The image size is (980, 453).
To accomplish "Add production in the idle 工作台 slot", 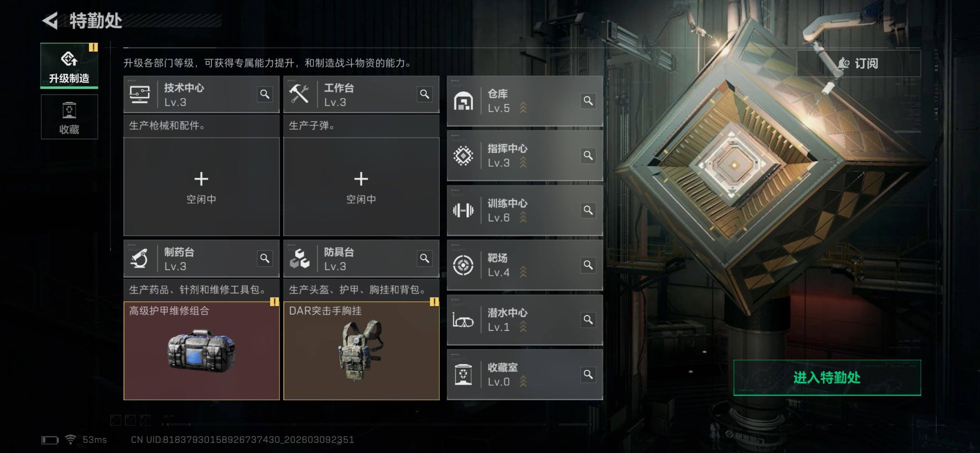I will coord(361,187).
